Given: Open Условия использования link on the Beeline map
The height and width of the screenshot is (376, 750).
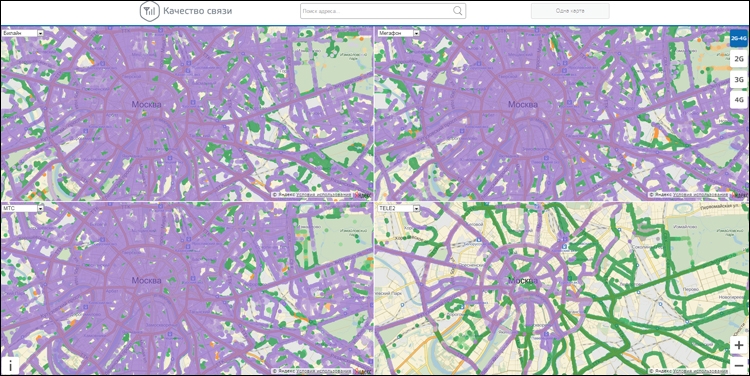Looking at the screenshot, I should pos(324,195).
